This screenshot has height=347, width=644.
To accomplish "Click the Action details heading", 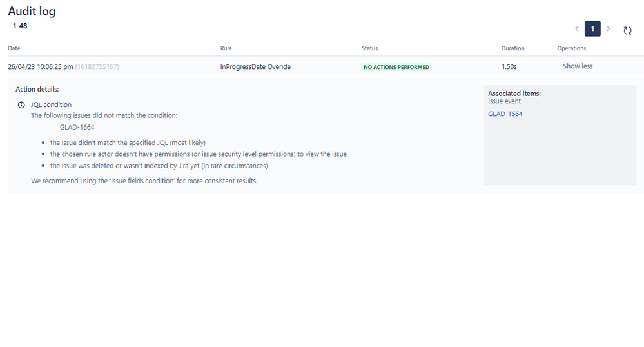I will click(37, 89).
